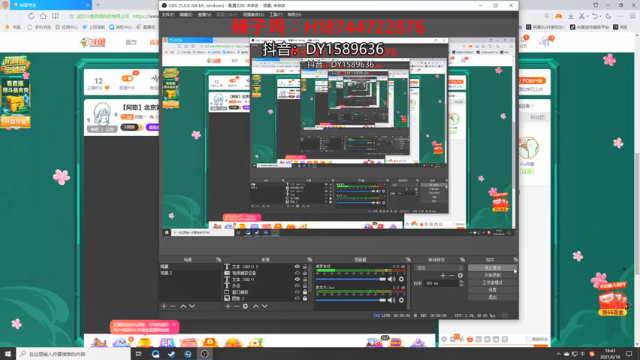Screen dimensions: 640x360
Task: Move scene down in OBS scenes list
Action: pos(192,306)
